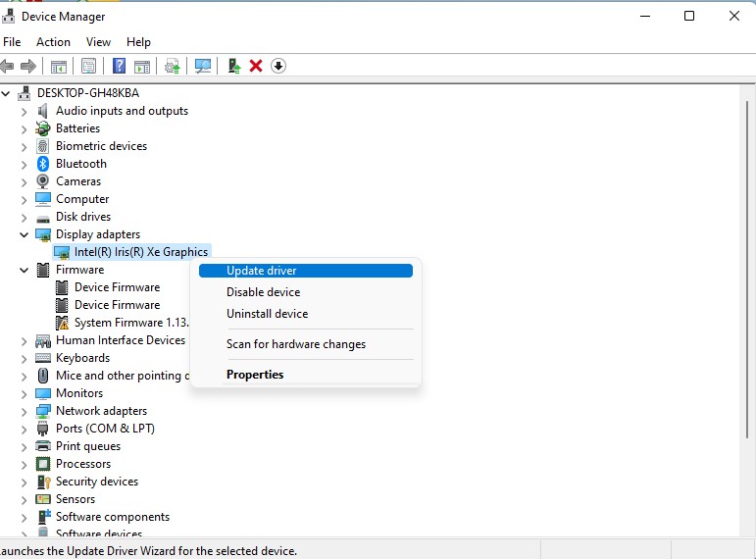
Task: Open the File menu
Action: [12, 42]
